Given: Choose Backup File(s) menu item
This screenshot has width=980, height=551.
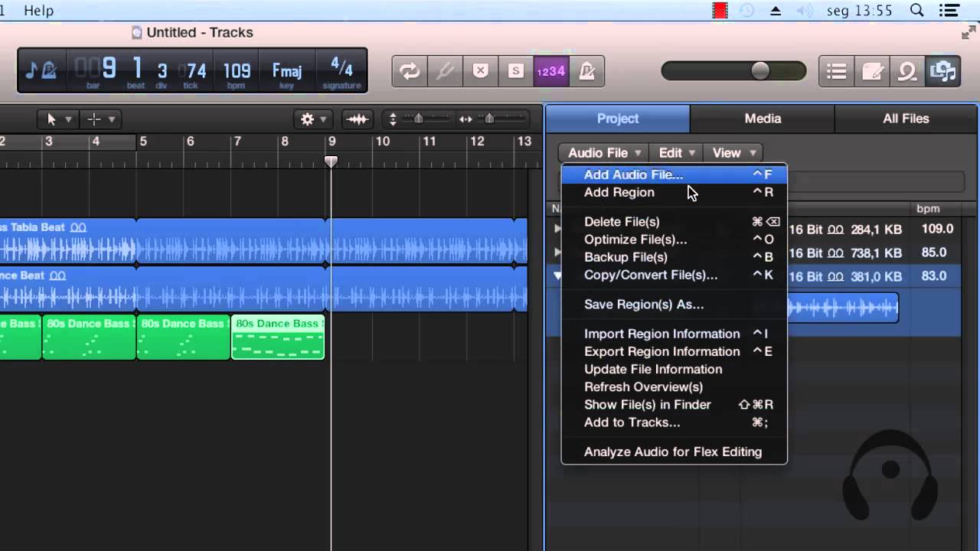Looking at the screenshot, I should [674, 257].
